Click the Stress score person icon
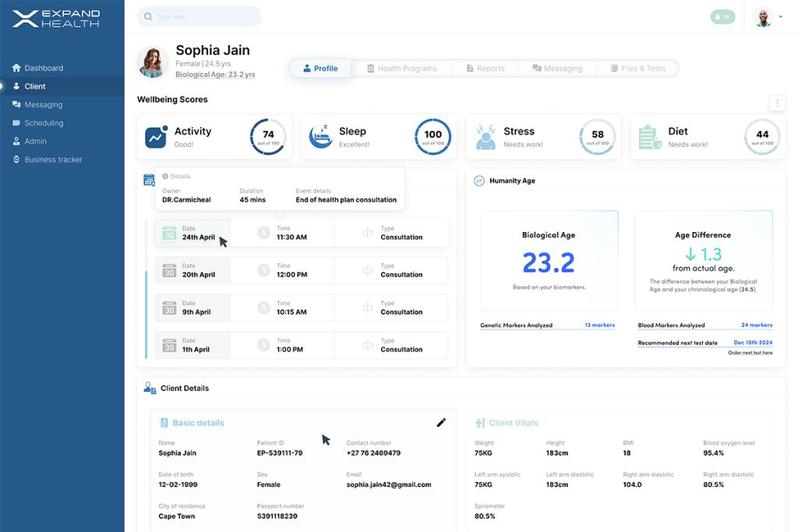The image size is (798, 532). point(486,137)
